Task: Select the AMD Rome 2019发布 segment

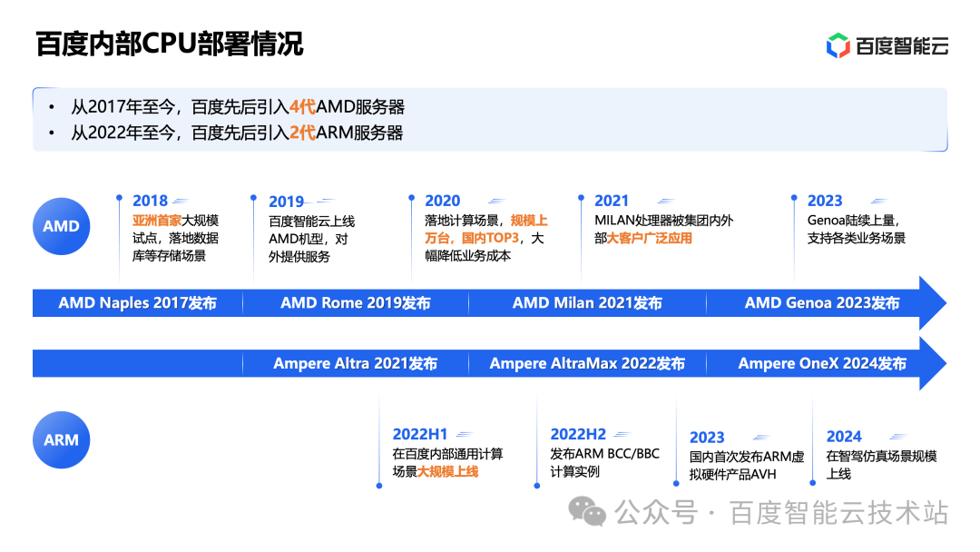Action: coord(356,303)
